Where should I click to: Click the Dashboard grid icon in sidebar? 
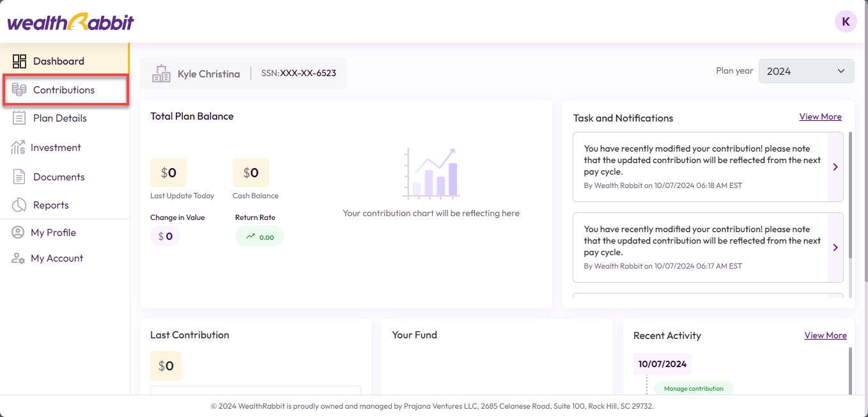pos(19,61)
